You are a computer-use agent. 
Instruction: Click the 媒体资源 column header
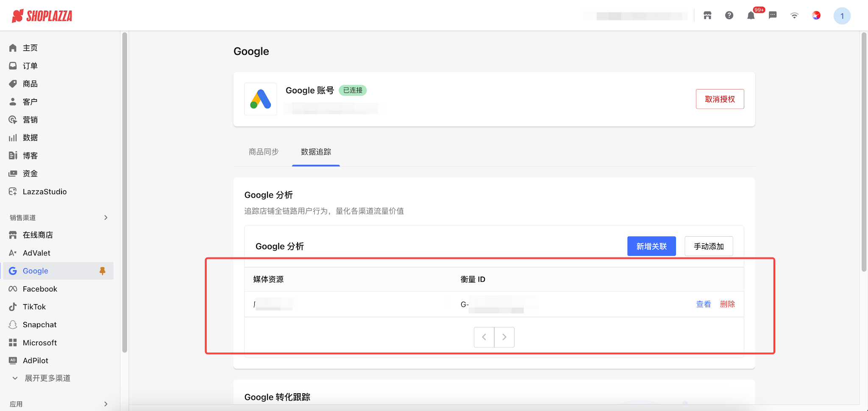coord(268,280)
